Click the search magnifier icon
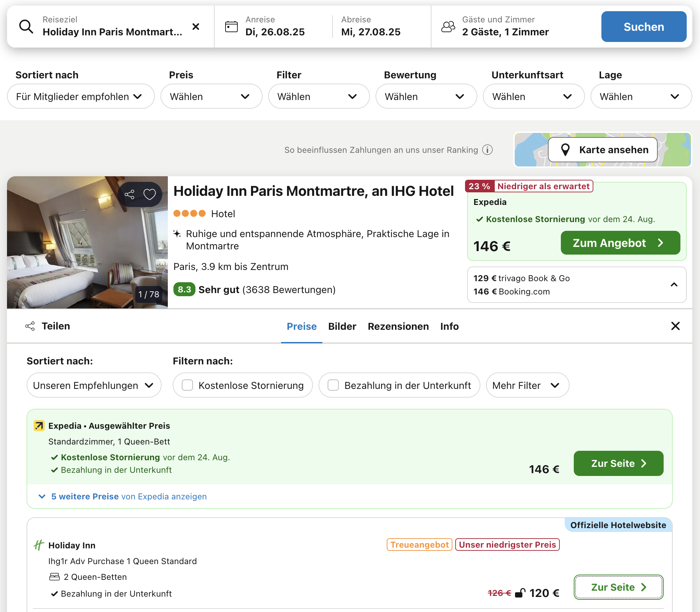 (26, 27)
